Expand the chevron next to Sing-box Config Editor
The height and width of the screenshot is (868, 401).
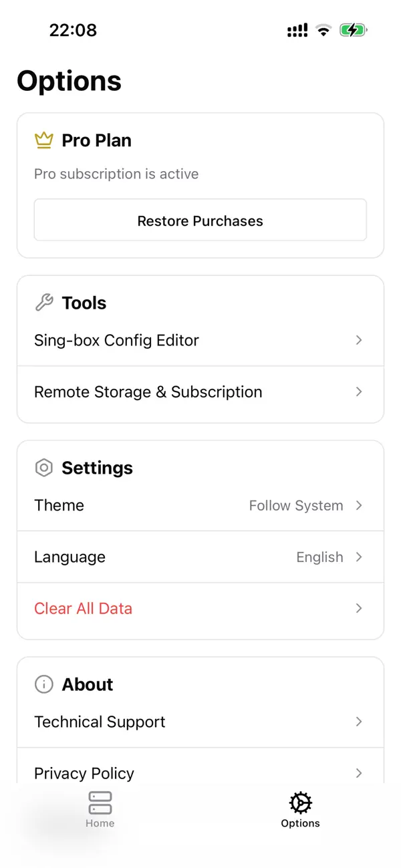tap(359, 340)
